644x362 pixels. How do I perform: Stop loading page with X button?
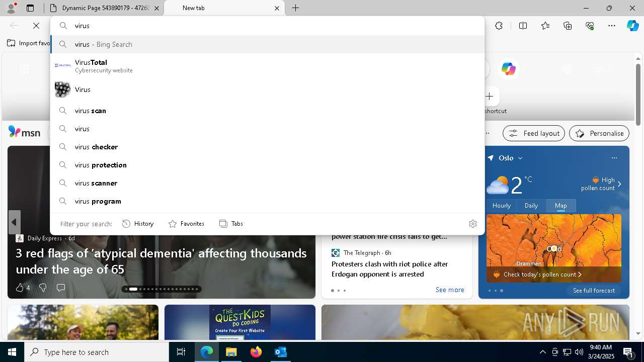[x=36, y=26]
